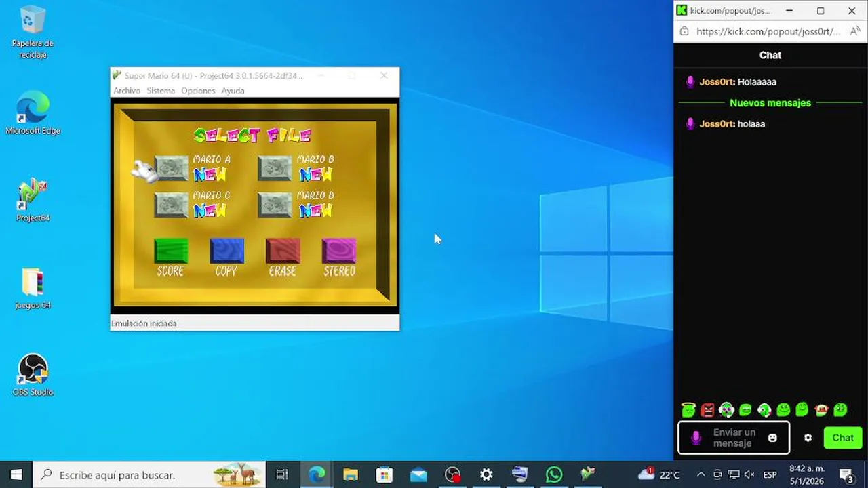Change the ESP input language
Viewport: 868px width, 488px height.
point(770,474)
